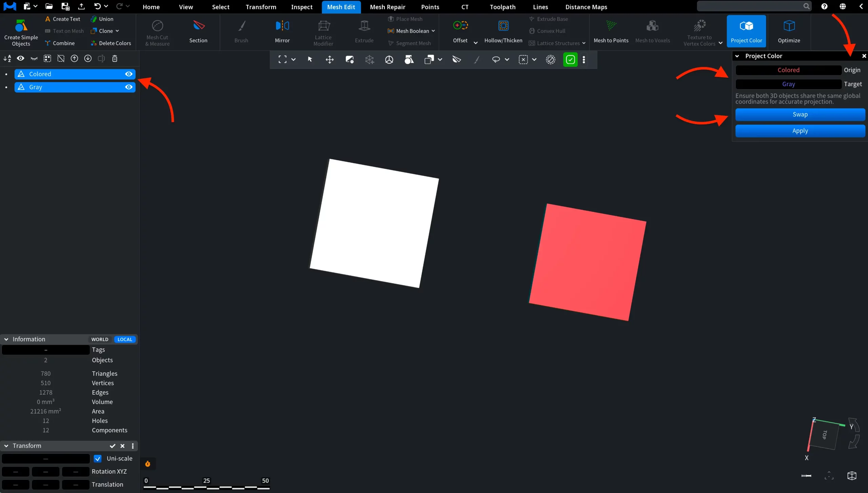Click the Apply button
868x493 pixels.
800,131
